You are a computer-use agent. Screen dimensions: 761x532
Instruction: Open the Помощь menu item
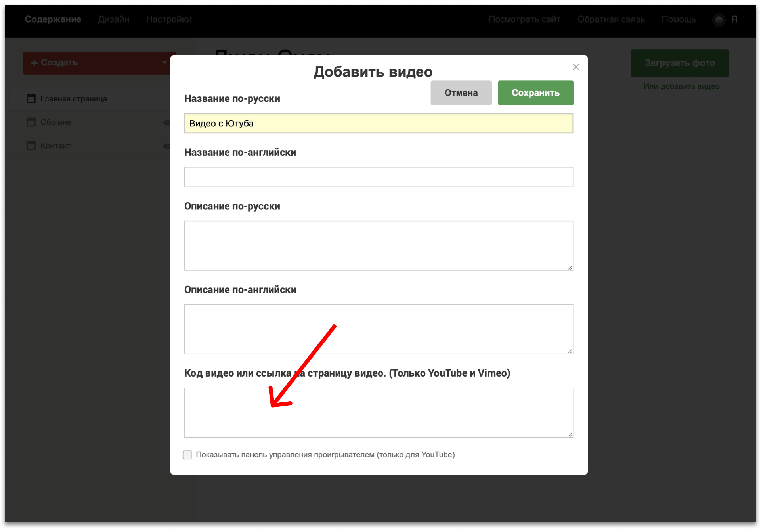coord(679,19)
